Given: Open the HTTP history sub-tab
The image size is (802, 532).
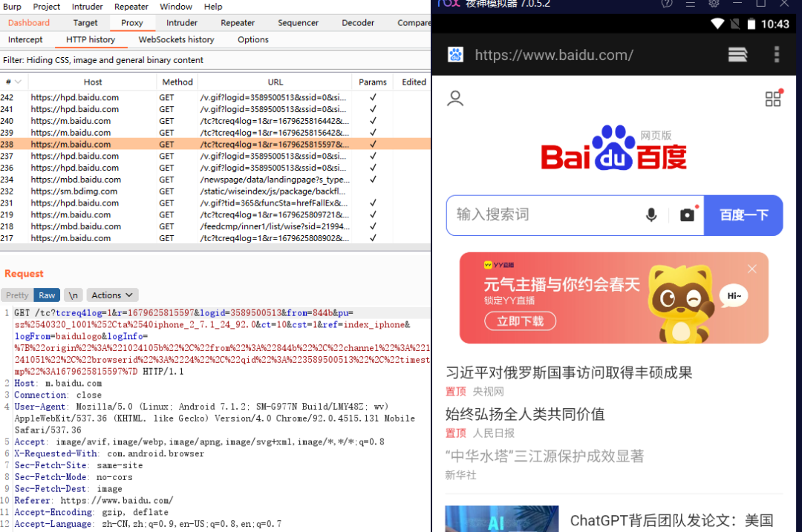Looking at the screenshot, I should tap(91, 40).
